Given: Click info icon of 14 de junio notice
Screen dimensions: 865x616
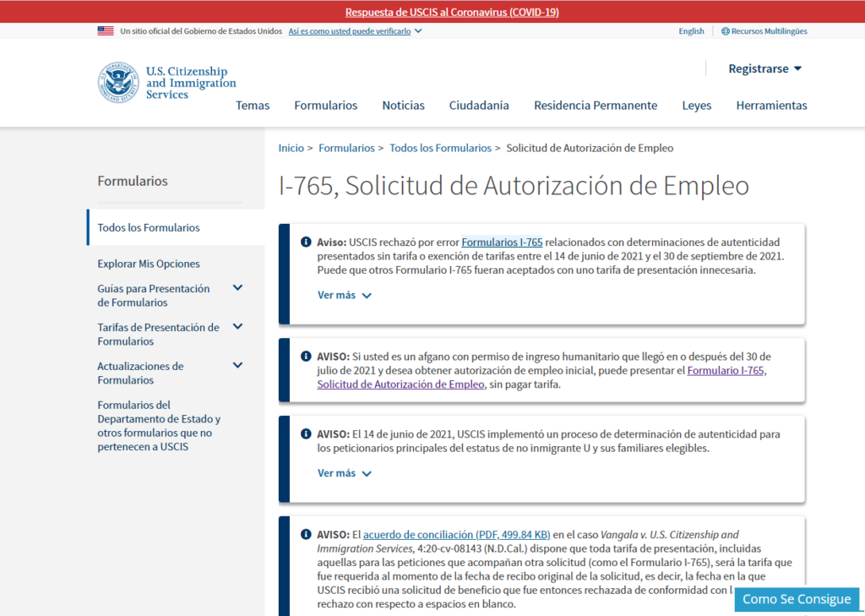Looking at the screenshot, I should tap(306, 433).
